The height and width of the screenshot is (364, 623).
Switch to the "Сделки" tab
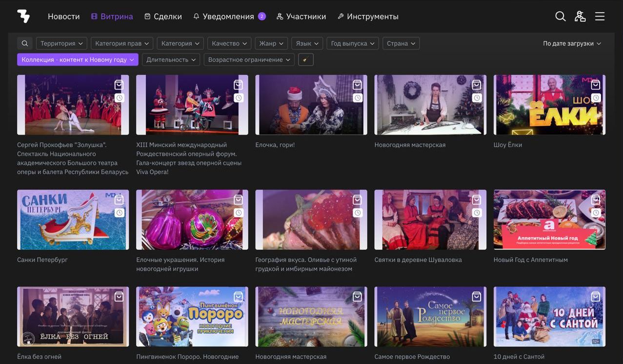(163, 16)
